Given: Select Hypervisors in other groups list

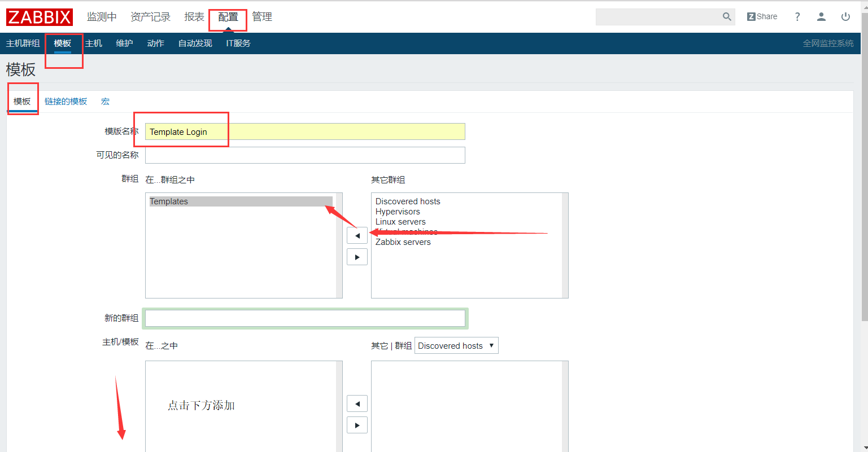Looking at the screenshot, I should pyautogui.click(x=398, y=212).
